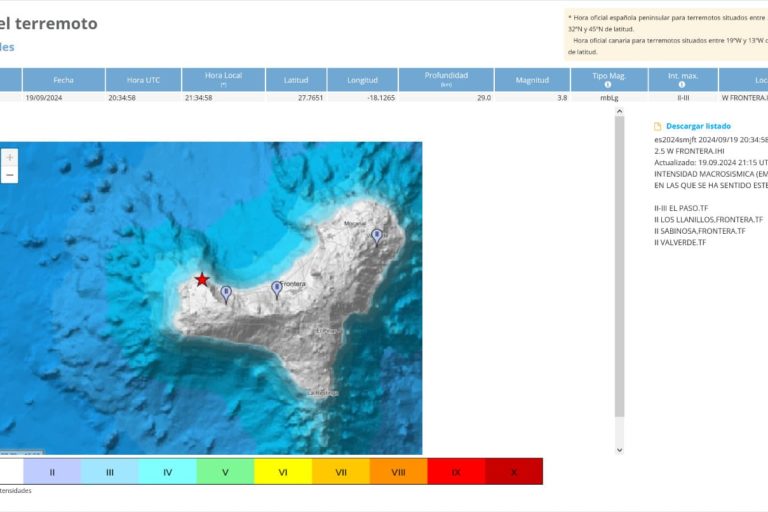Click the Descargar listado file icon
This screenshot has height=512, width=768.
coord(657,126)
